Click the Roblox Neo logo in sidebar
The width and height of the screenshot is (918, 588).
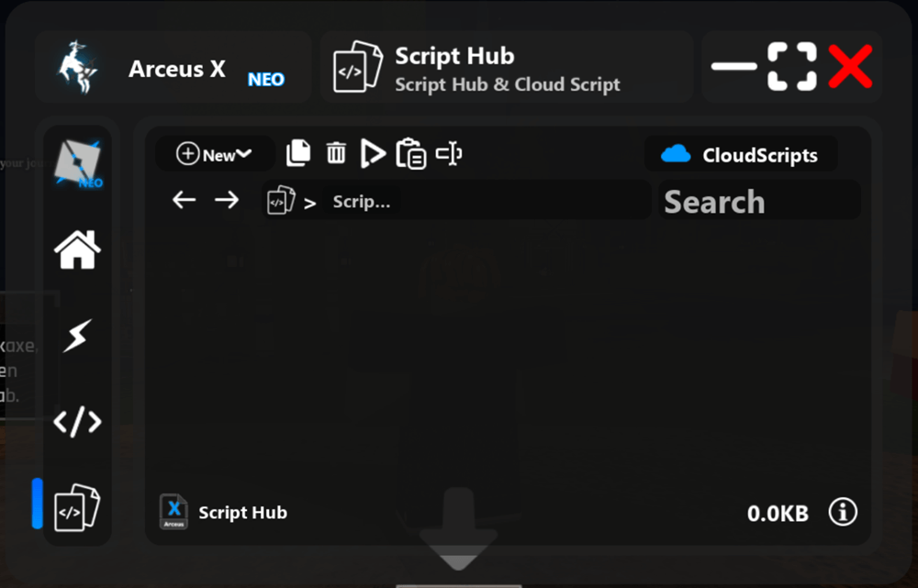point(77,163)
